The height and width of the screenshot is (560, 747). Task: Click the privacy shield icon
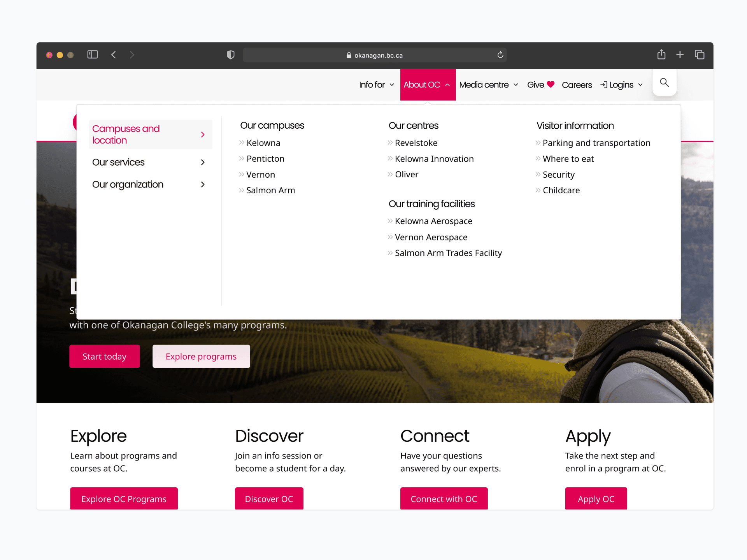[x=231, y=55]
